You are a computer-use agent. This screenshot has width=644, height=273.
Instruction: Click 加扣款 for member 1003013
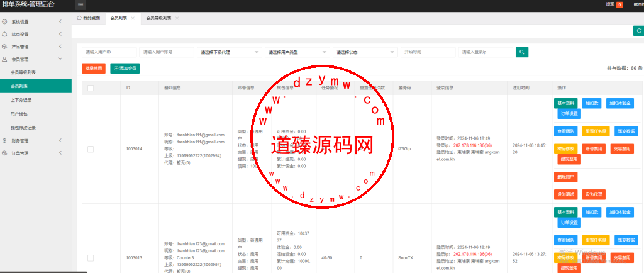(x=592, y=212)
